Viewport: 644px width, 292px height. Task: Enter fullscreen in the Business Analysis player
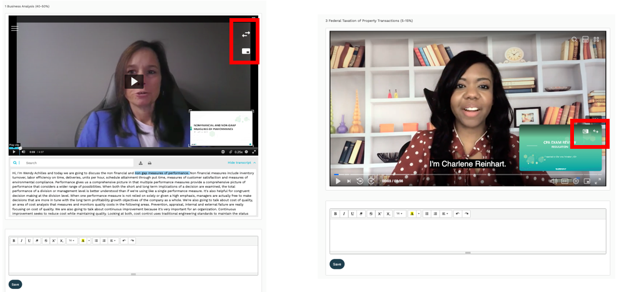[x=254, y=151]
